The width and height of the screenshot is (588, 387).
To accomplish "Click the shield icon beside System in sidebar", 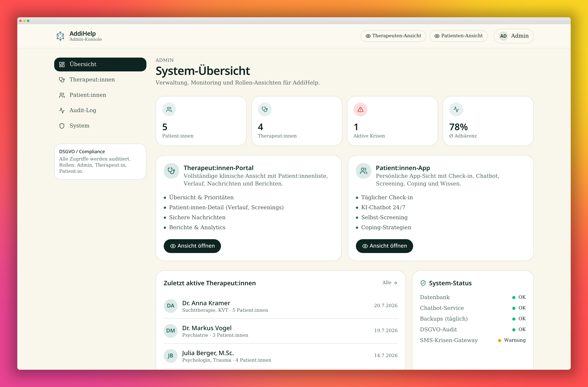I will [x=62, y=126].
